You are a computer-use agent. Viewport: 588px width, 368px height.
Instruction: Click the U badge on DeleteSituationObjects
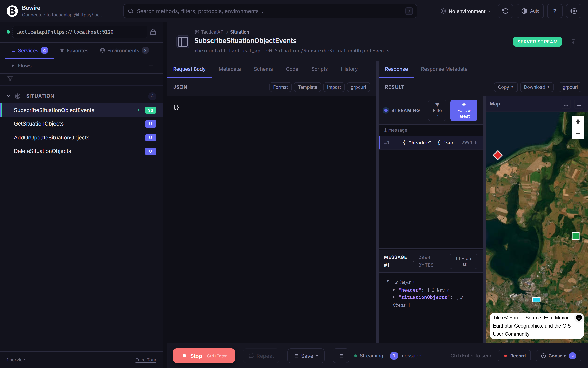(x=151, y=151)
